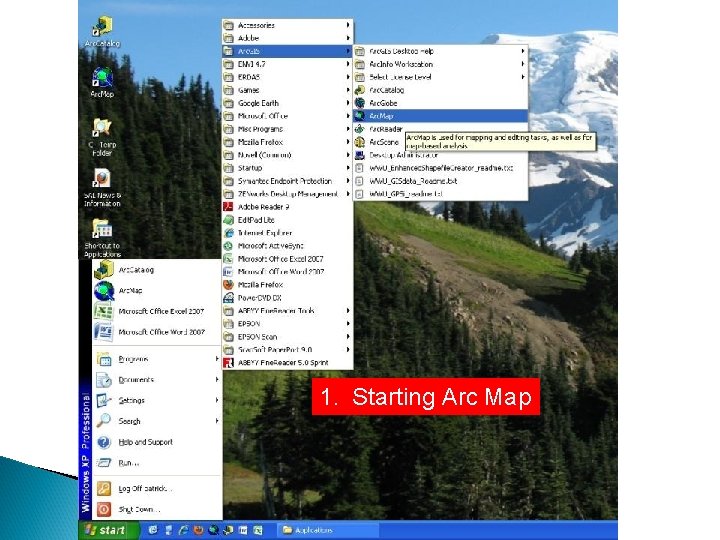Screen dimensions: 720x540
Task: Click Shut Down in Start menu
Action: tap(157, 509)
